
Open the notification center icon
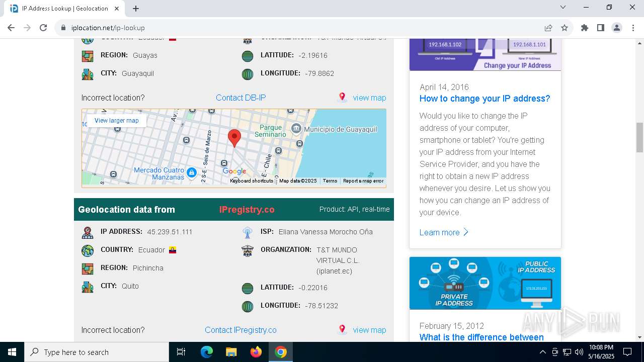click(x=627, y=352)
